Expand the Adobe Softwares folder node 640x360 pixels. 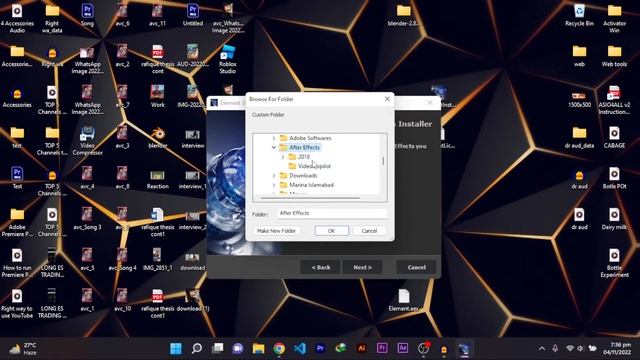274,138
